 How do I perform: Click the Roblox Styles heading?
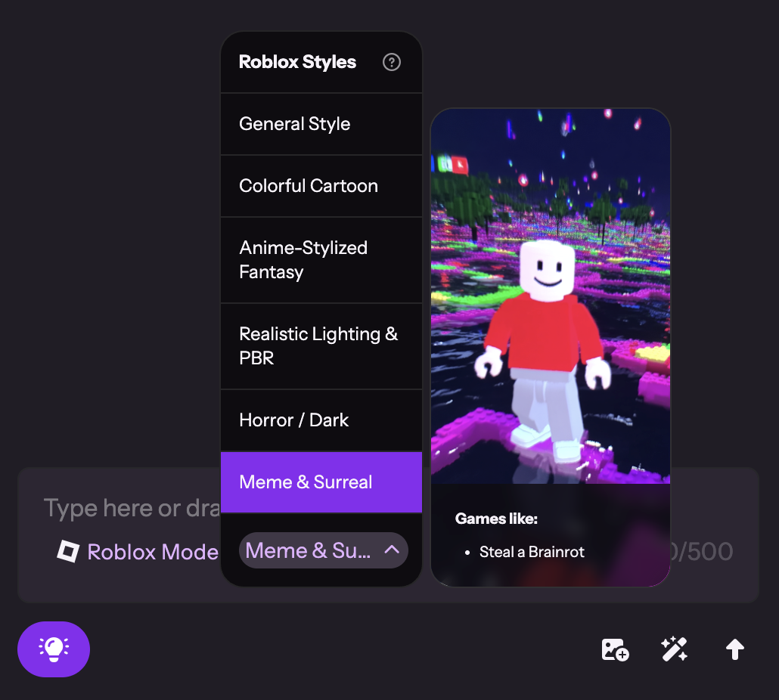tap(297, 62)
